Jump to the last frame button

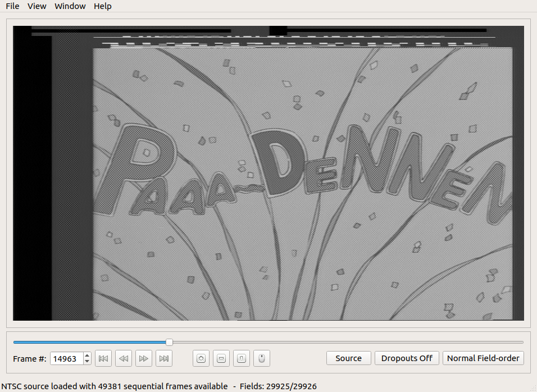[x=164, y=358]
